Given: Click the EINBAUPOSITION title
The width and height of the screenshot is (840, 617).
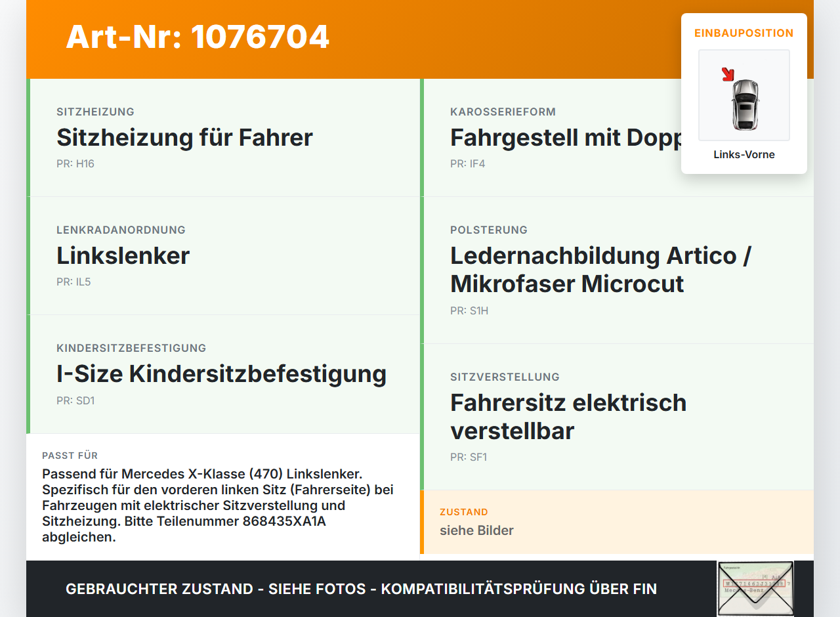Looking at the screenshot, I should click(x=744, y=33).
